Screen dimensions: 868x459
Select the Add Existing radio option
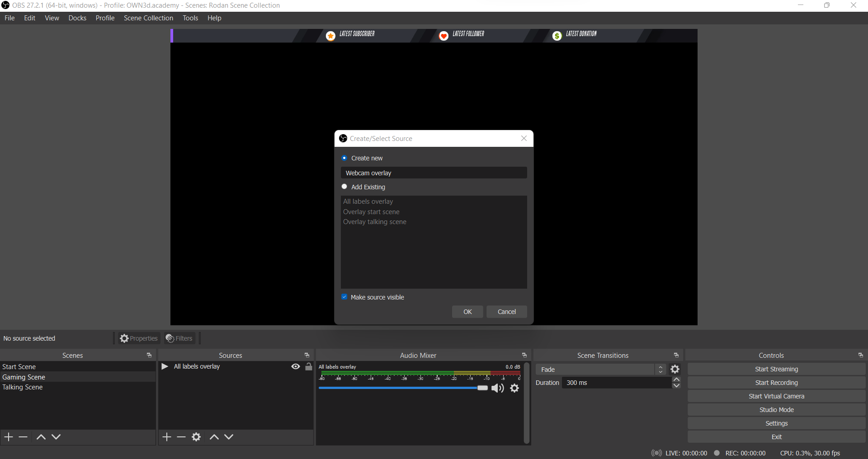point(344,187)
